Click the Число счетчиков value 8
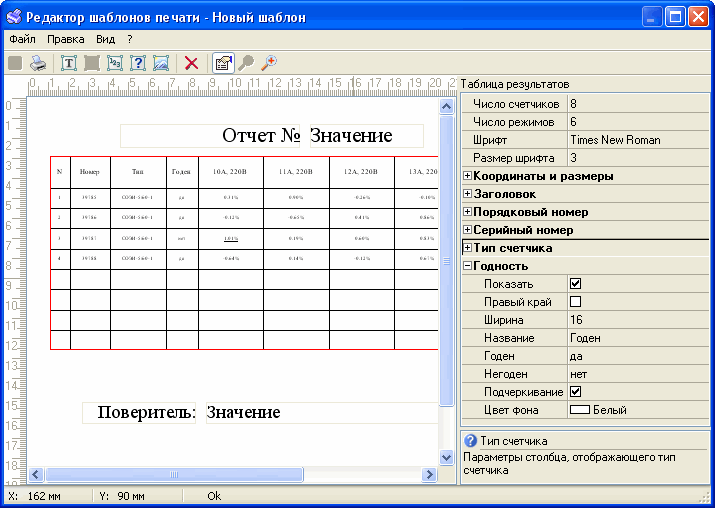 point(639,104)
